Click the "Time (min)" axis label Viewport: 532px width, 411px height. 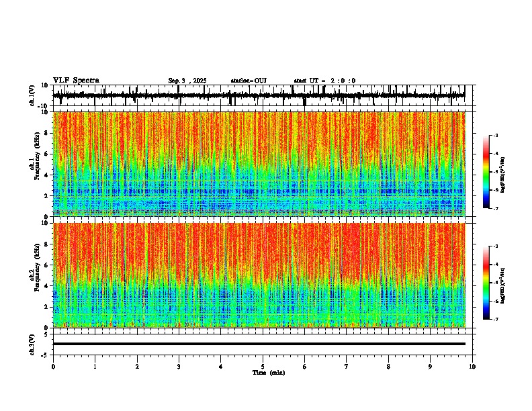(x=269, y=373)
